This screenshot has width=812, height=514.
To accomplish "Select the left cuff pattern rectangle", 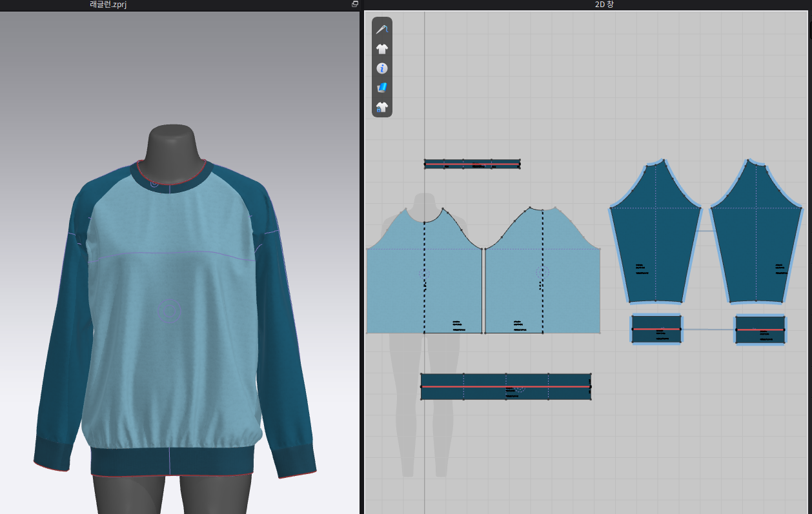I will pos(656,329).
